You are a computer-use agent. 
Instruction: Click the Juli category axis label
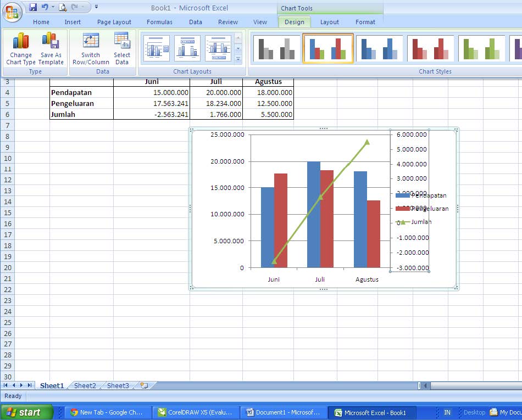(320, 279)
